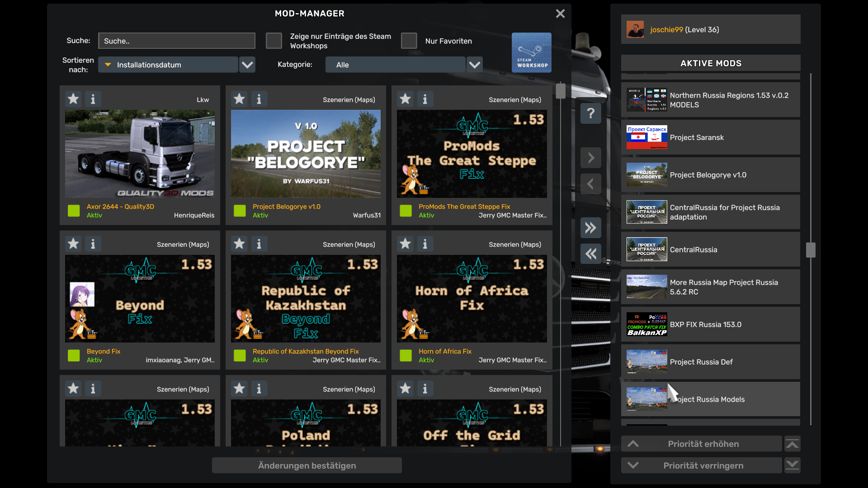The width and height of the screenshot is (868, 488).
Task: Activate selected mod with single right arrow
Action: (591, 158)
